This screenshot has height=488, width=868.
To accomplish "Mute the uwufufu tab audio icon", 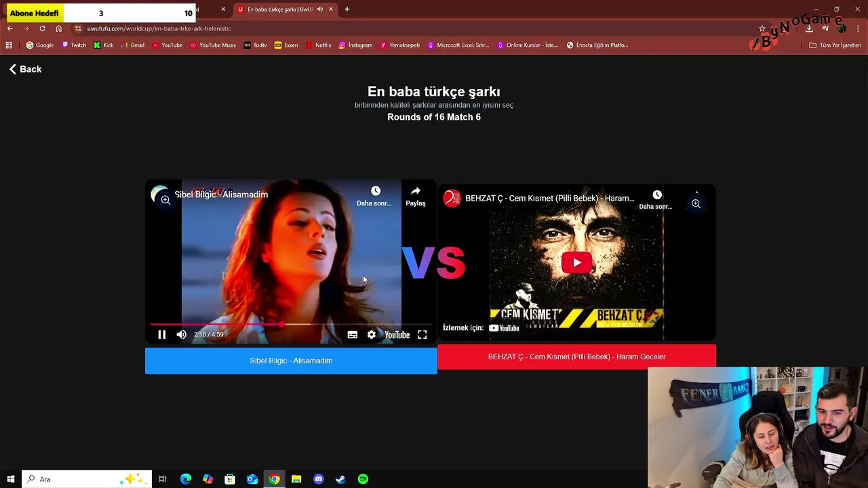I will [320, 9].
